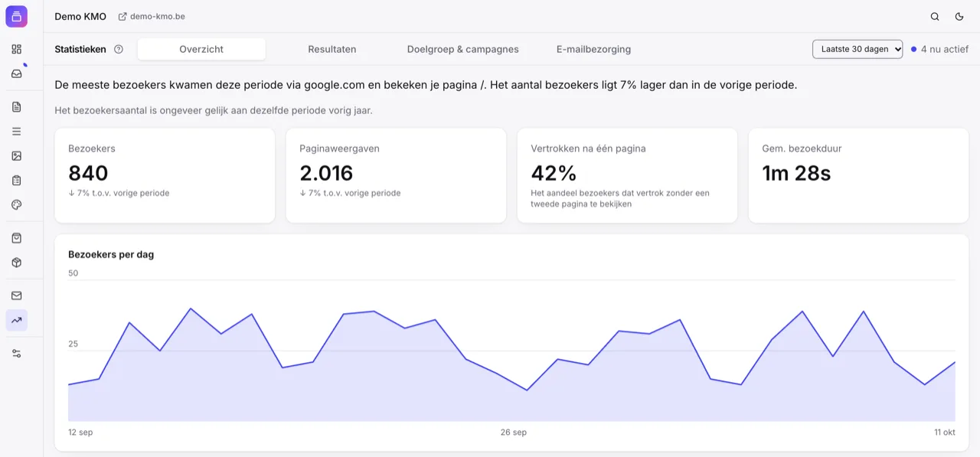Image resolution: width=980 pixels, height=457 pixels.
Task: Toggle dark mode moon icon
Action: 959,16
